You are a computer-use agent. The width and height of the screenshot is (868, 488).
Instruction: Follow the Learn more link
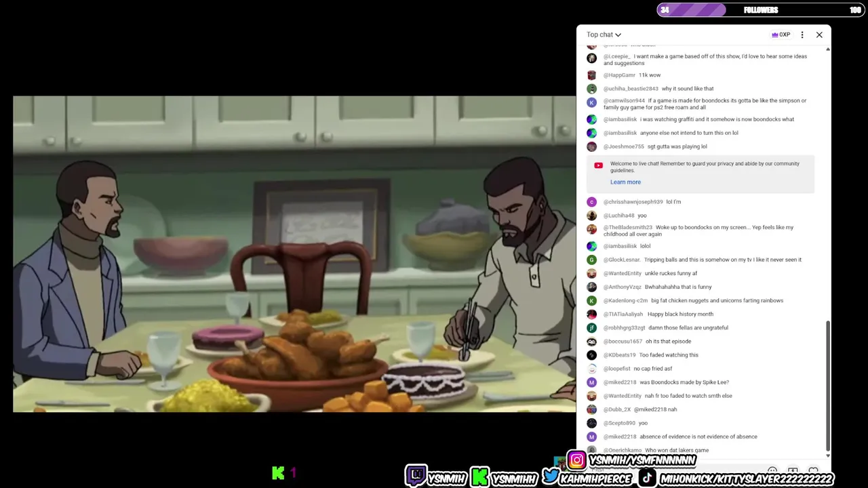[x=625, y=182]
